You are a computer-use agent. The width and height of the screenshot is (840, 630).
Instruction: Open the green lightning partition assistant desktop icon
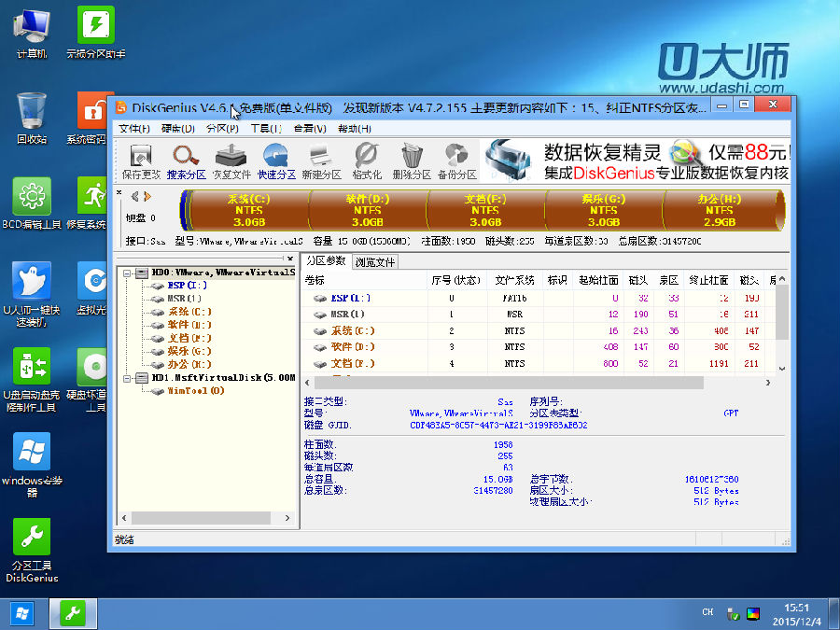[95, 34]
